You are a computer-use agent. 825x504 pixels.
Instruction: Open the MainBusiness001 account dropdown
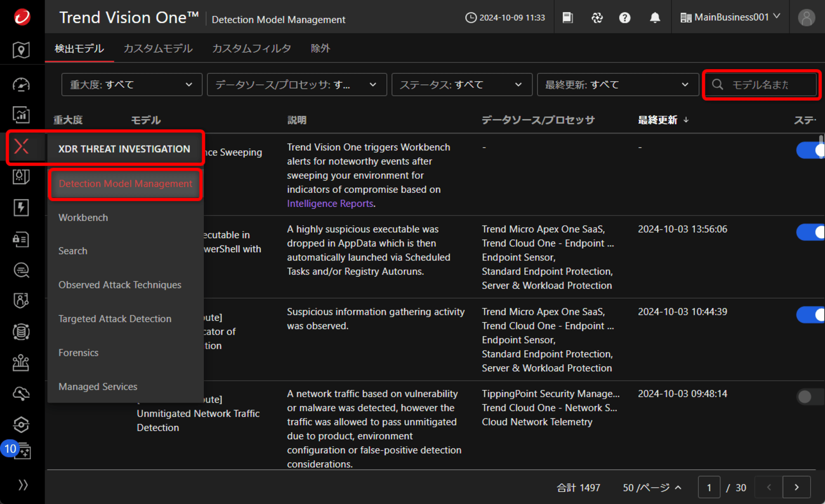tap(730, 17)
